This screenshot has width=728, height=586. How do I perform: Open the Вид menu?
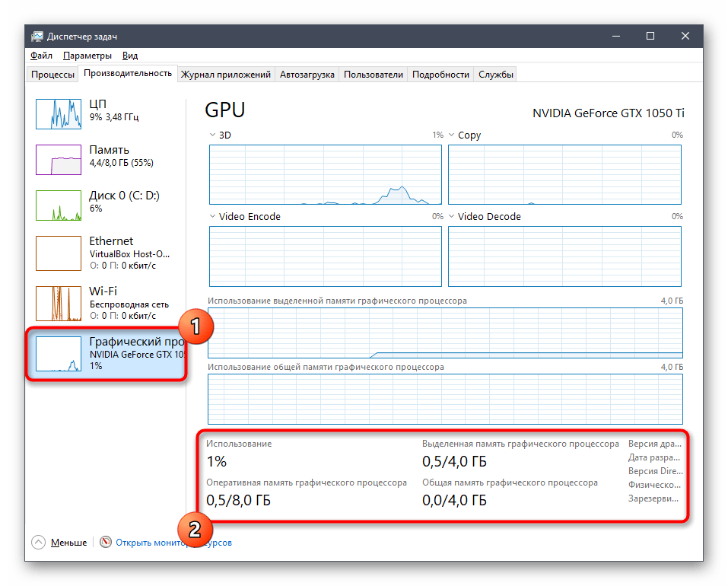pyautogui.click(x=130, y=56)
